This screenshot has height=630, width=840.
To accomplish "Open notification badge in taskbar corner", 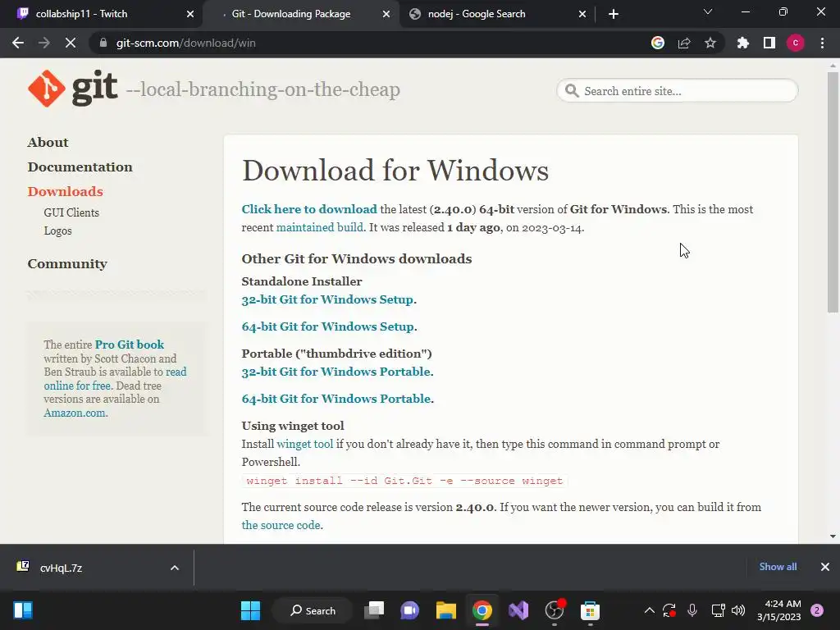I will click(x=817, y=610).
